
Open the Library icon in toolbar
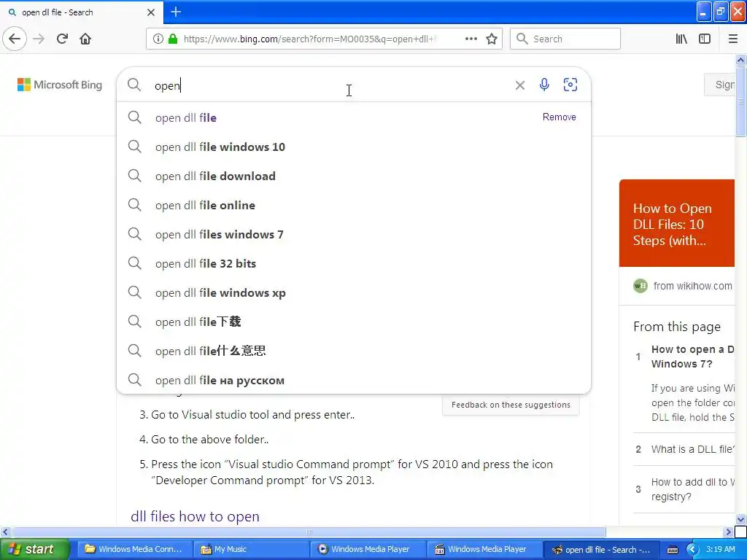click(681, 39)
